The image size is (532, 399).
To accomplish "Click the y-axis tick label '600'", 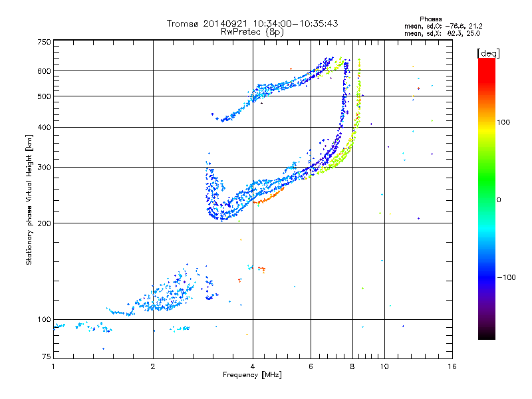I will [44, 71].
